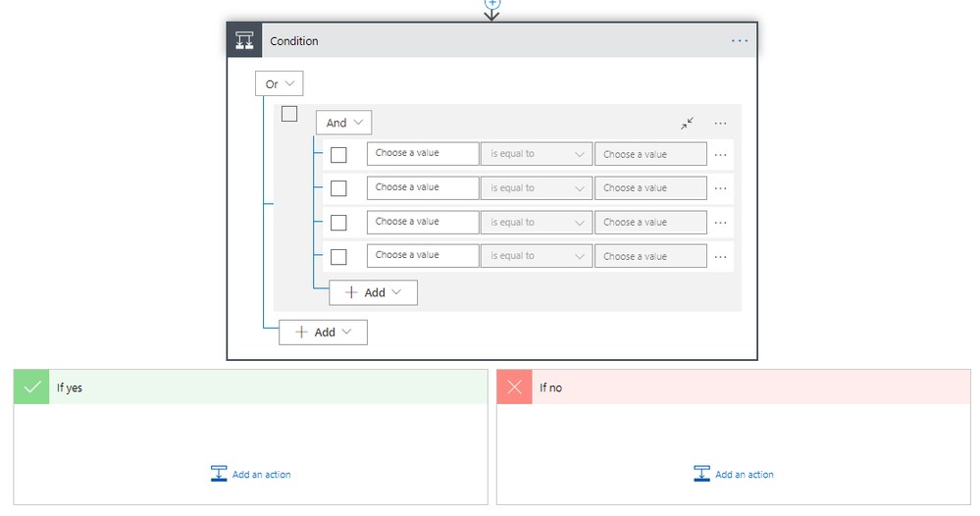This screenshot has height=516, width=980.
Task: Click the 'If no' branch header
Action: pos(734,387)
